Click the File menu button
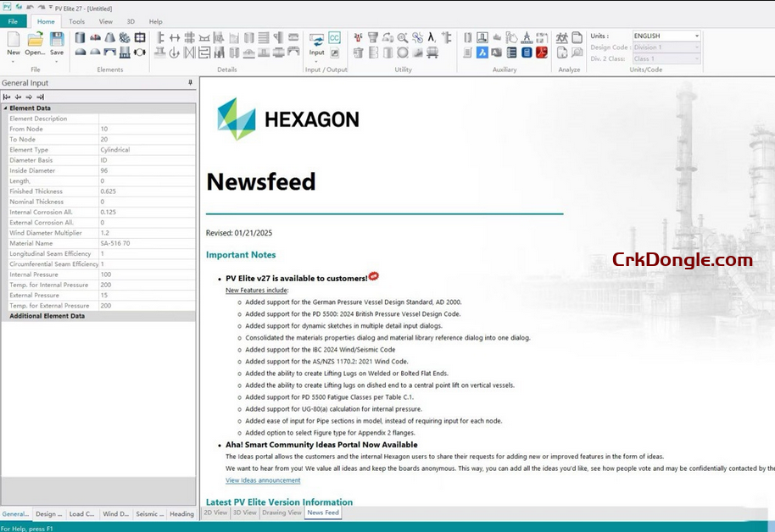This screenshot has width=775, height=532. pyautogui.click(x=13, y=21)
